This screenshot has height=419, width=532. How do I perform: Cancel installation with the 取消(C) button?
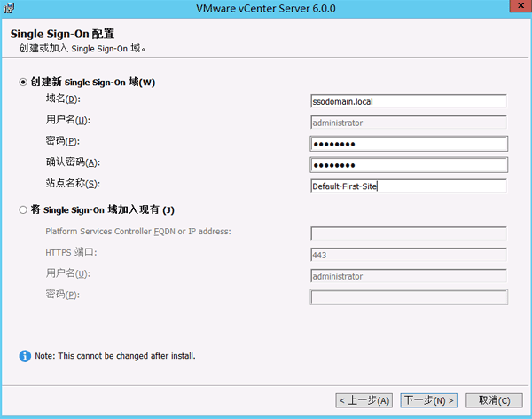point(494,400)
